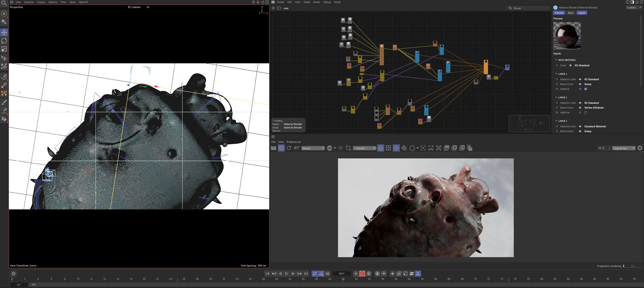Image resolution: width=644 pixels, height=288 pixels.
Task: Toggle the camera lock icon in RenderView
Action: (380, 148)
